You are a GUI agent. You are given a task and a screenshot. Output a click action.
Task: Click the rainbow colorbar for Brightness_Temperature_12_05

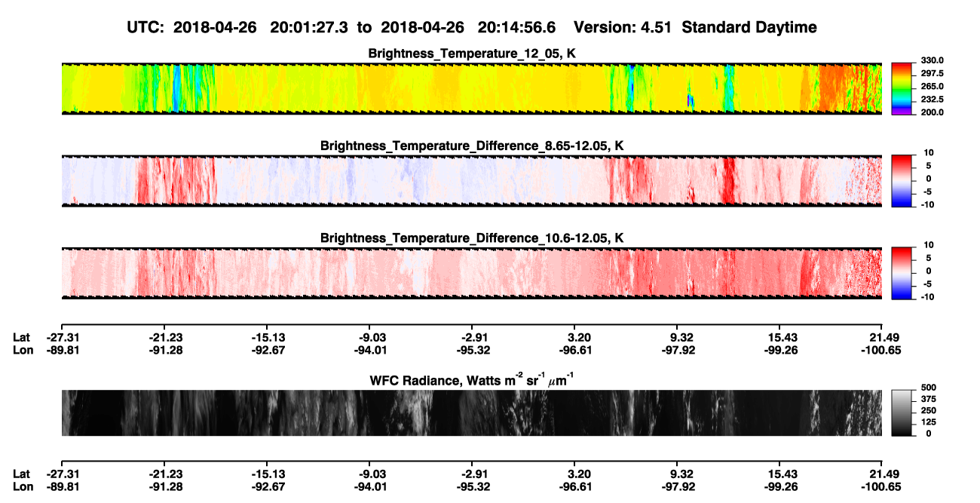tap(902, 88)
